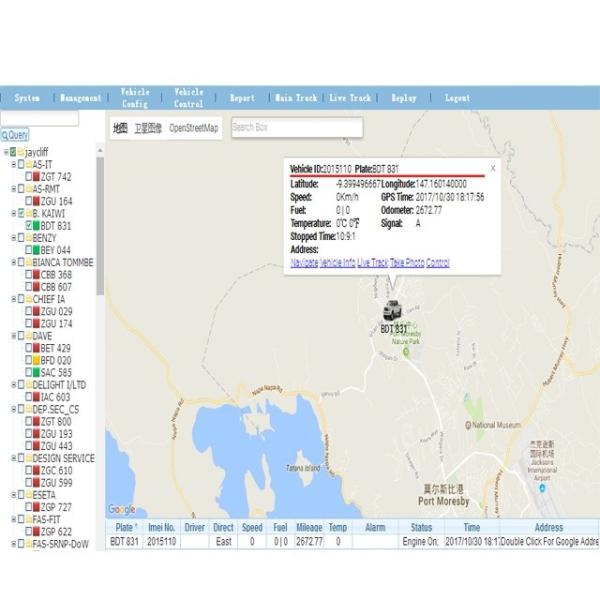Check the BENZY group checkbox
Screen dimensions: 600x600
[x=18, y=238]
